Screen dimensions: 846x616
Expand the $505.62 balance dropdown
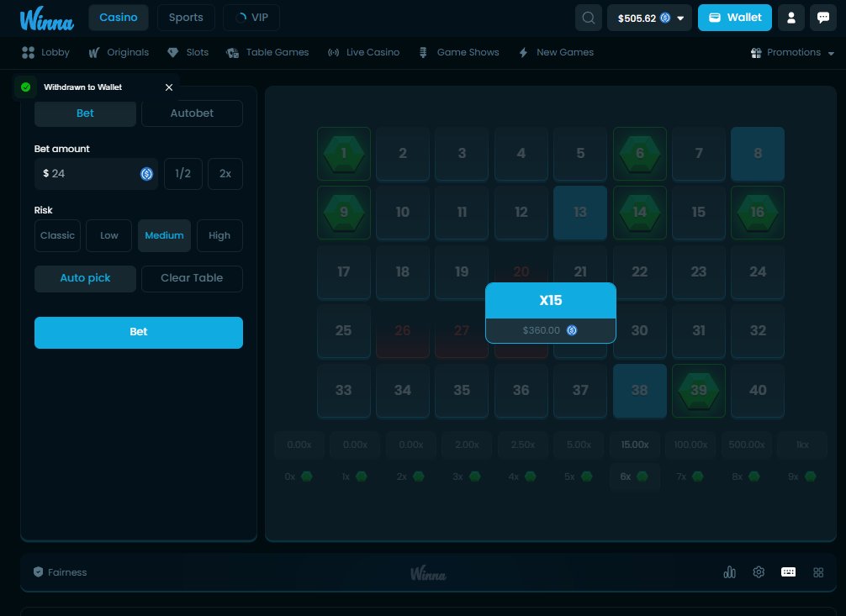[649, 18]
